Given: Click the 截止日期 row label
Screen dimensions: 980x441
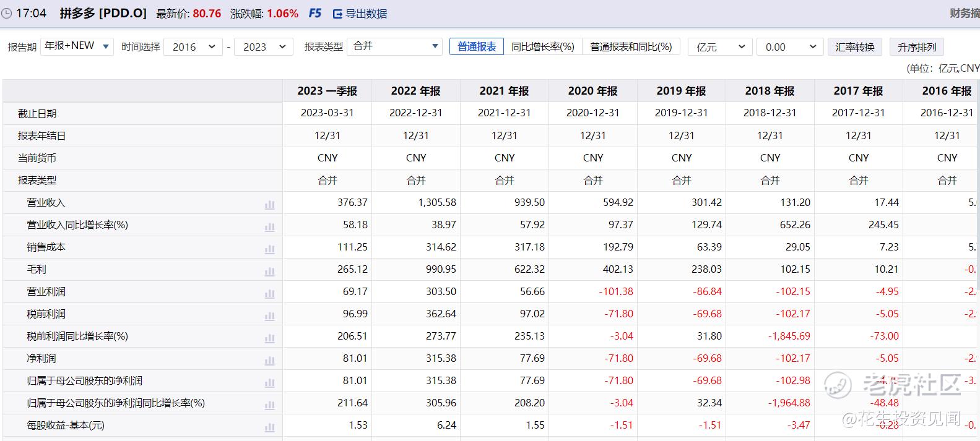Looking at the screenshot, I should click(37, 114).
